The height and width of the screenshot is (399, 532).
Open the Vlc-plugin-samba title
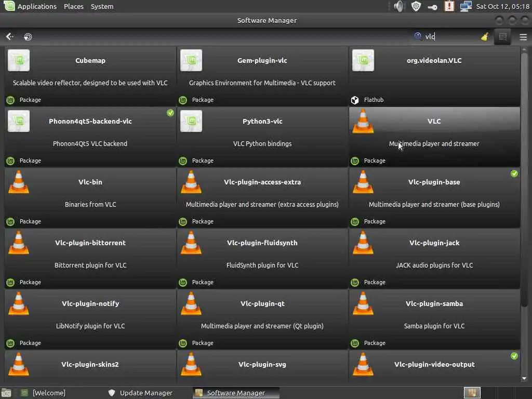tap(434, 303)
